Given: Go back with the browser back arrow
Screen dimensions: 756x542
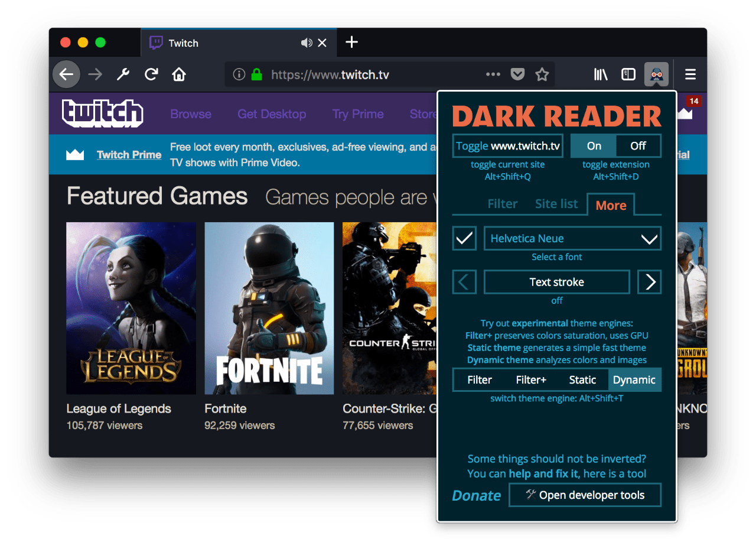Looking at the screenshot, I should [67, 74].
